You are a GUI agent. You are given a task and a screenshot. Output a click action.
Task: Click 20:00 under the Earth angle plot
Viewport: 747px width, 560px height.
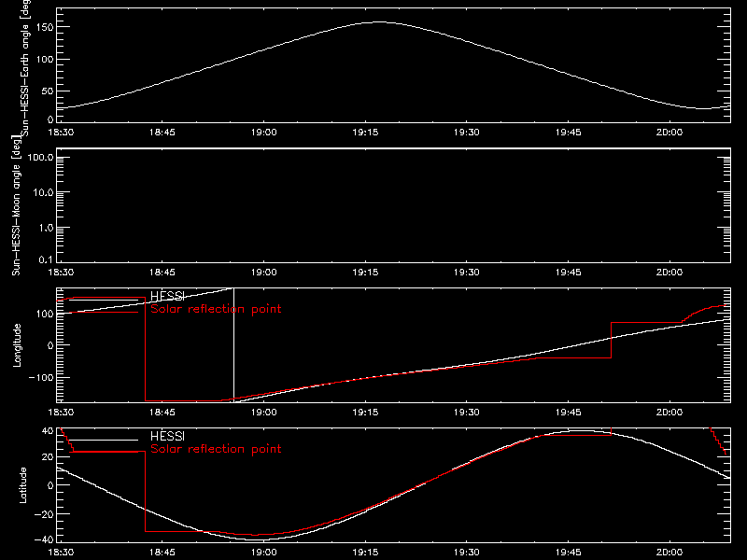click(669, 133)
